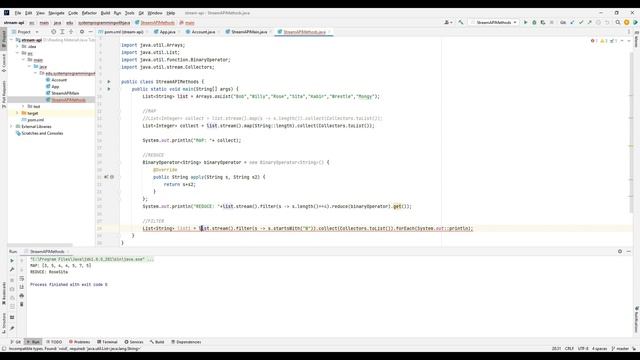
Task: Click the Bookmarks side tool window stripe
Action: (x=4, y=294)
